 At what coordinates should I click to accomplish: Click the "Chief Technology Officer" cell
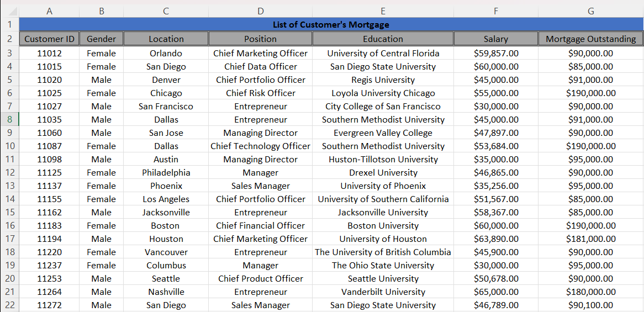260,146
